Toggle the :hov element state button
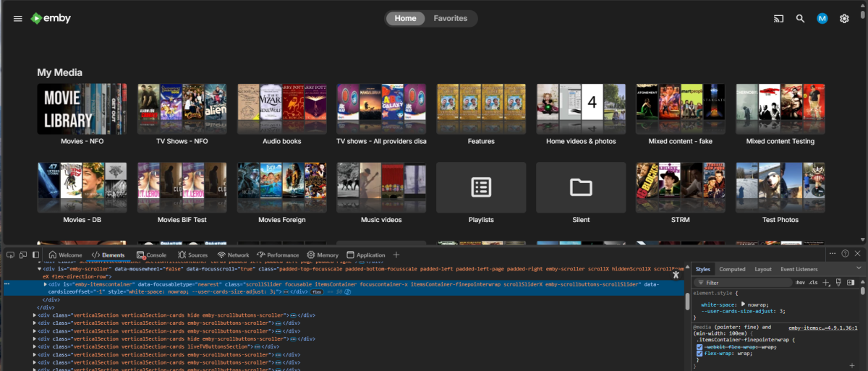The height and width of the screenshot is (371, 868). (x=799, y=282)
